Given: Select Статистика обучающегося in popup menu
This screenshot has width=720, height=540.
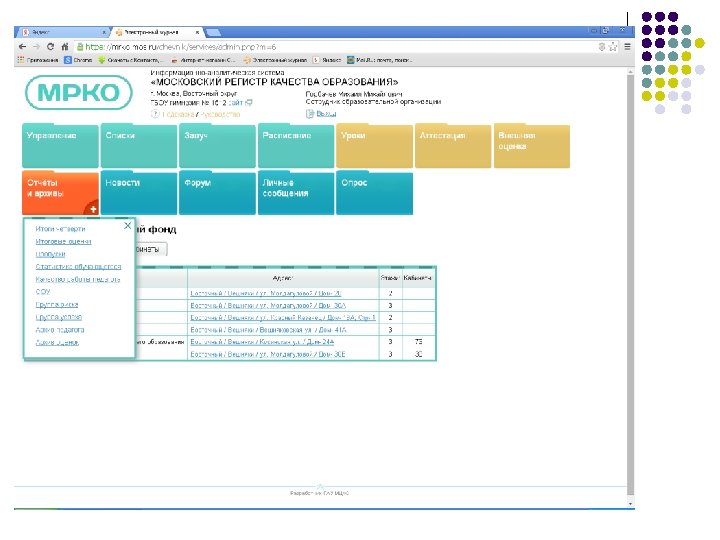Looking at the screenshot, I should pyautogui.click(x=79, y=266).
